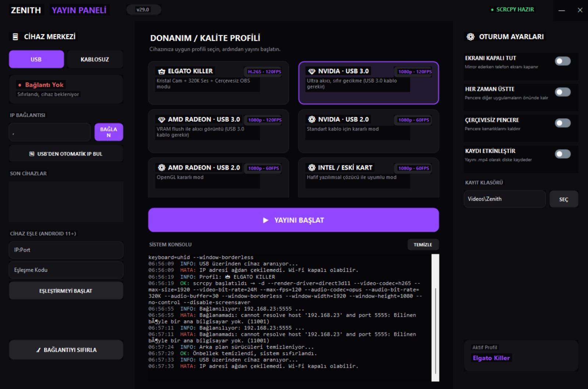The image size is (588, 389).
Task: Close the Zenith window
Action: [x=580, y=10]
